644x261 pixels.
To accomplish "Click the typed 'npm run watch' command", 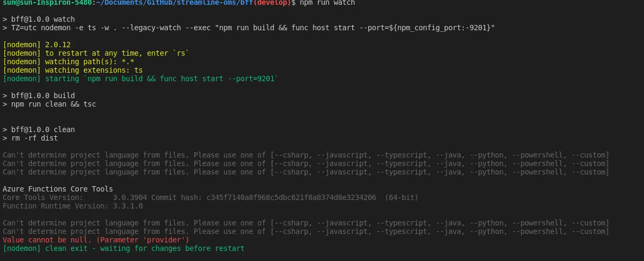I will click(327, 3).
